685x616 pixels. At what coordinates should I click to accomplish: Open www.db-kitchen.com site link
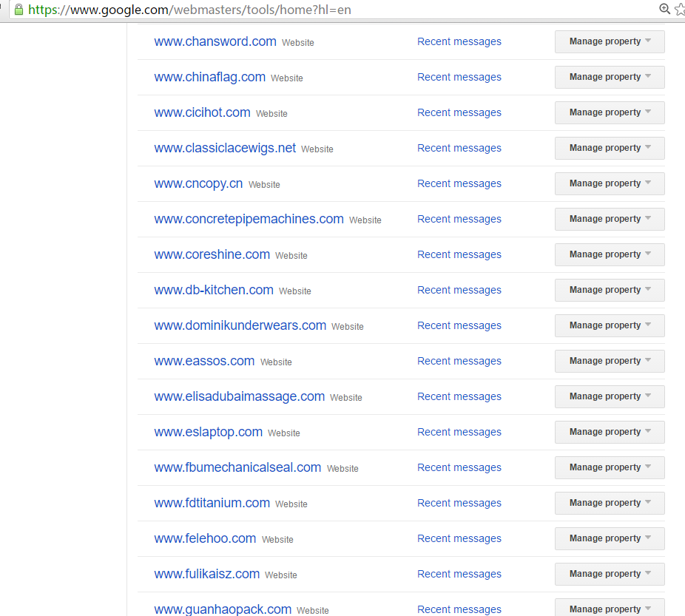214,290
